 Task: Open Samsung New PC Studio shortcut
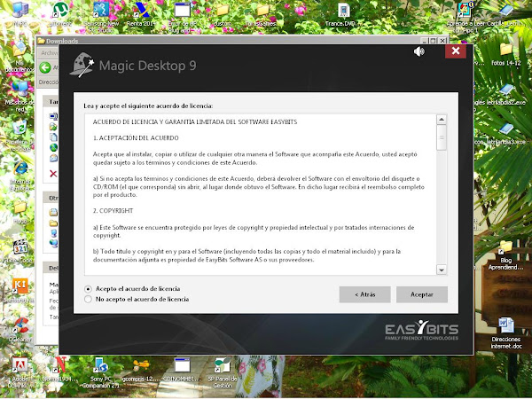click(x=101, y=15)
